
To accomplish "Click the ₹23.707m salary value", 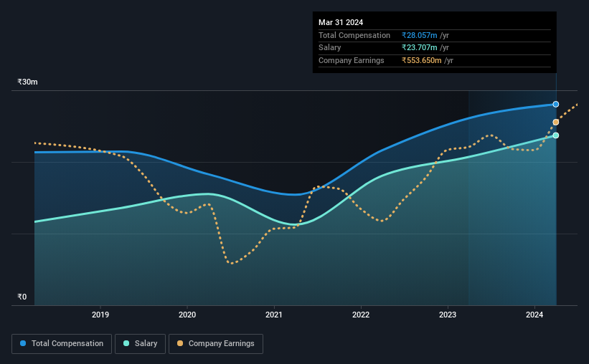I will point(419,48).
